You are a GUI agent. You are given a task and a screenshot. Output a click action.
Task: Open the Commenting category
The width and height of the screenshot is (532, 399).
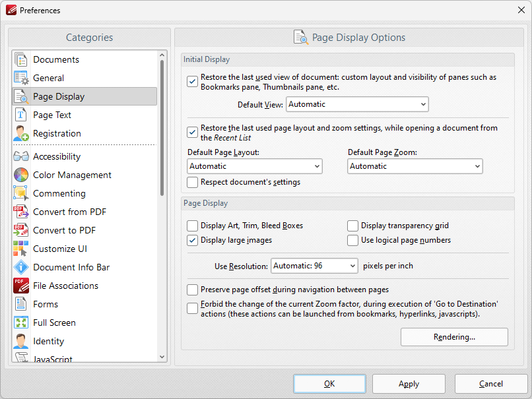click(x=85, y=194)
